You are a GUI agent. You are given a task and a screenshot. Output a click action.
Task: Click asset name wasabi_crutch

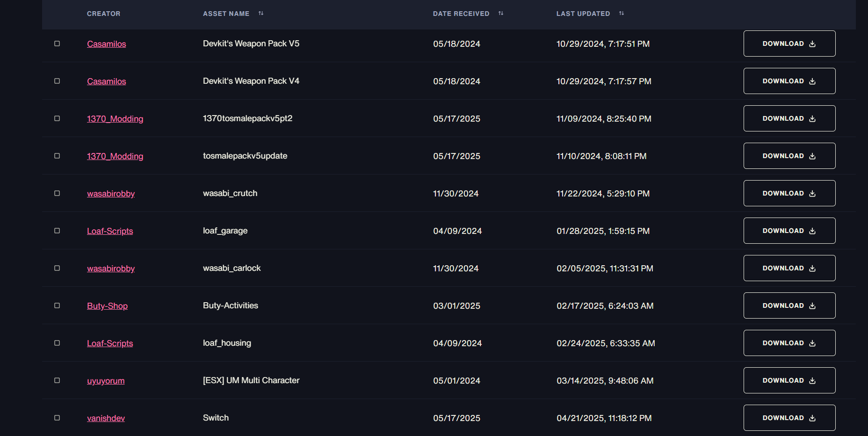tap(230, 193)
